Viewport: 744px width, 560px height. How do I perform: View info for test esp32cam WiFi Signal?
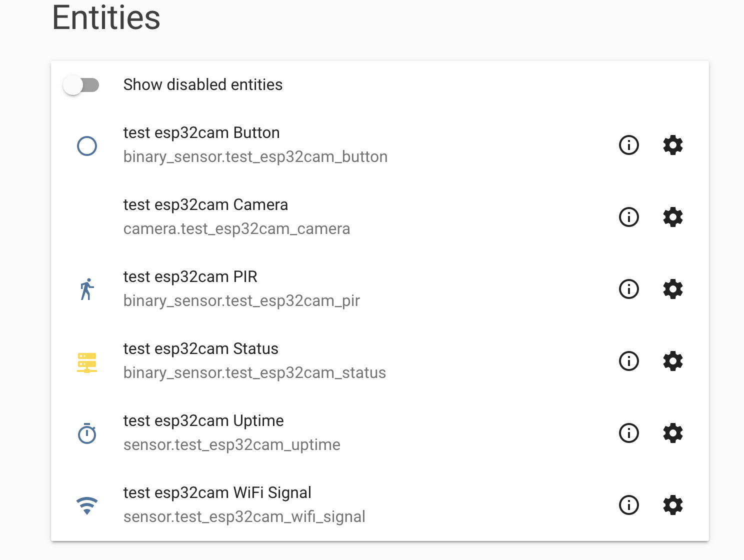pos(629,505)
